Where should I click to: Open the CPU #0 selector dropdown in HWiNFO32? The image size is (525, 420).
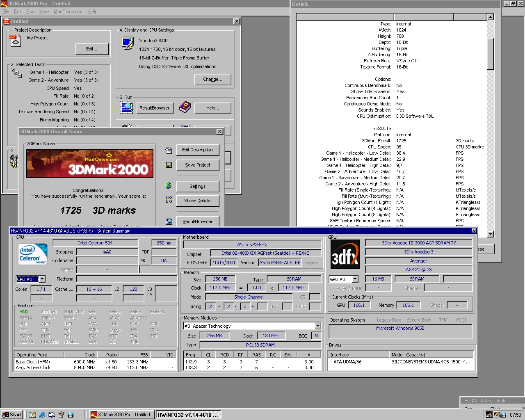tap(42, 279)
